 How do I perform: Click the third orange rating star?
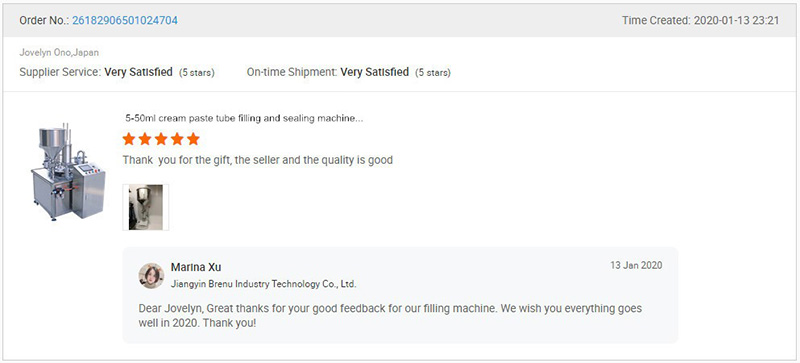click(161, 139)
